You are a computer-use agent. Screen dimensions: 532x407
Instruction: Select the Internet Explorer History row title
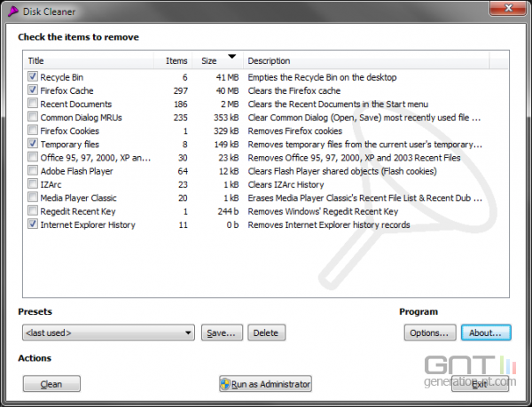tap(88, 225)
